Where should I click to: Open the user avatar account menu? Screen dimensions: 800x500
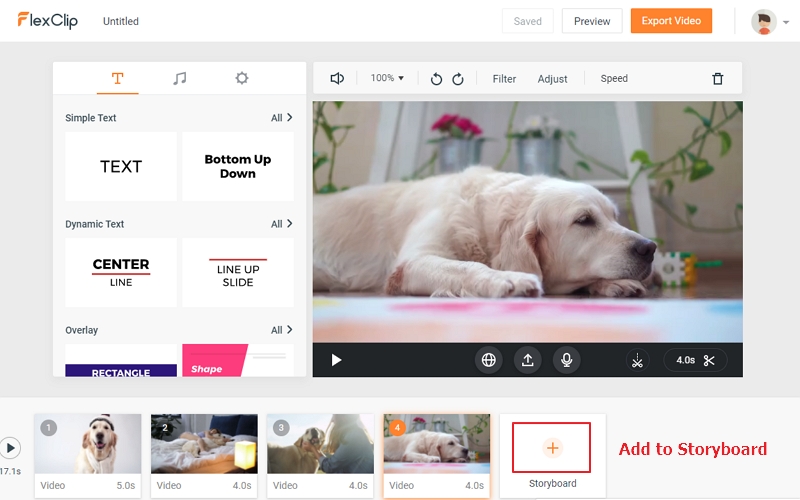point(769,21)
